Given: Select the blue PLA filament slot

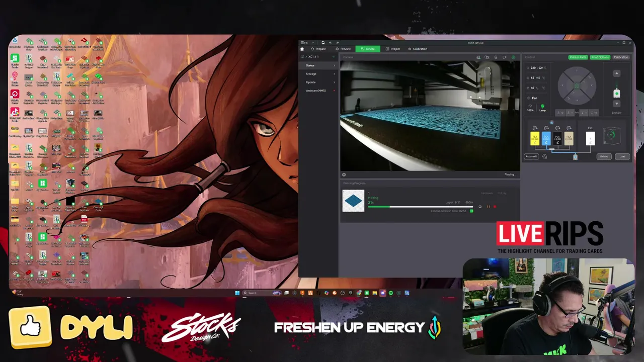Looking at the screenshot, I should 546,138.
